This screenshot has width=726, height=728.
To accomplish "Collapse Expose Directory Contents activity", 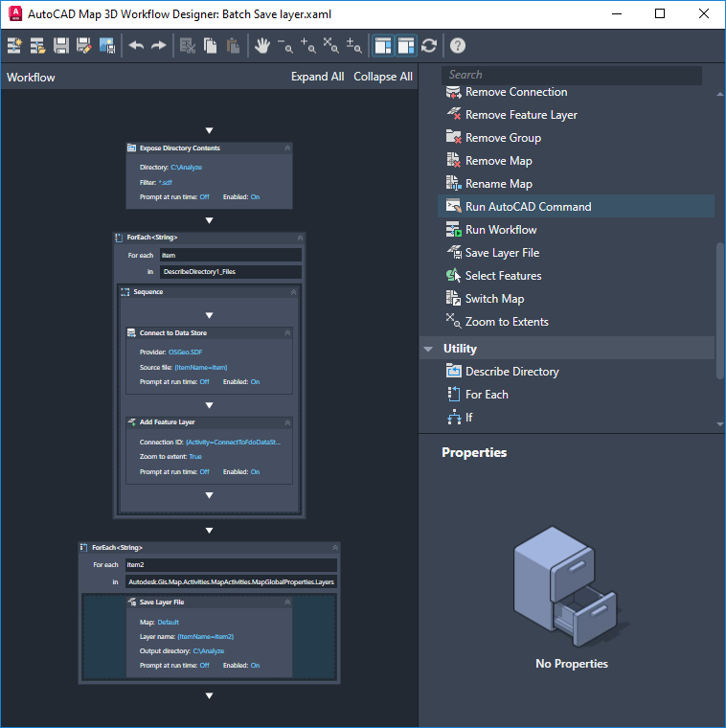I will point(287,148).
